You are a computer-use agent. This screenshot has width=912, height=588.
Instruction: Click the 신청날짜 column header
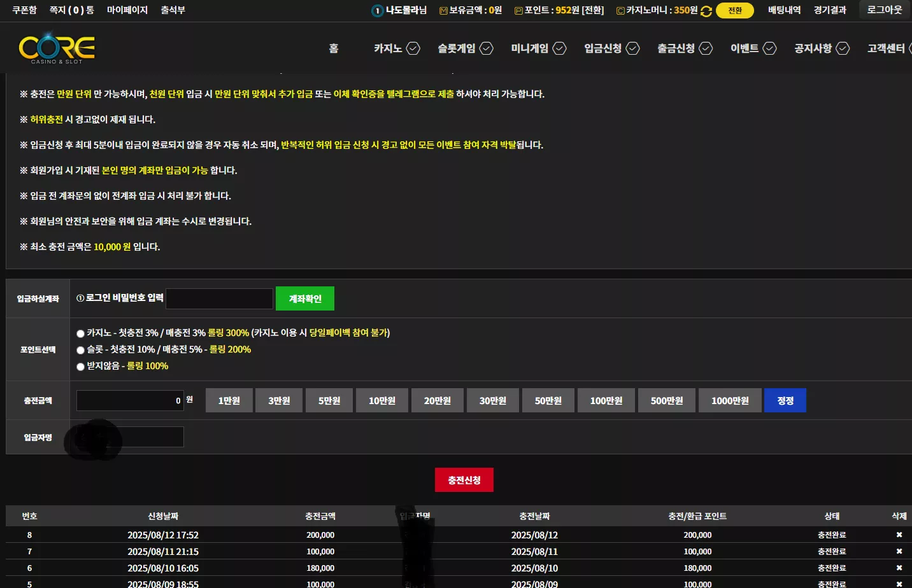coord(163,516)
